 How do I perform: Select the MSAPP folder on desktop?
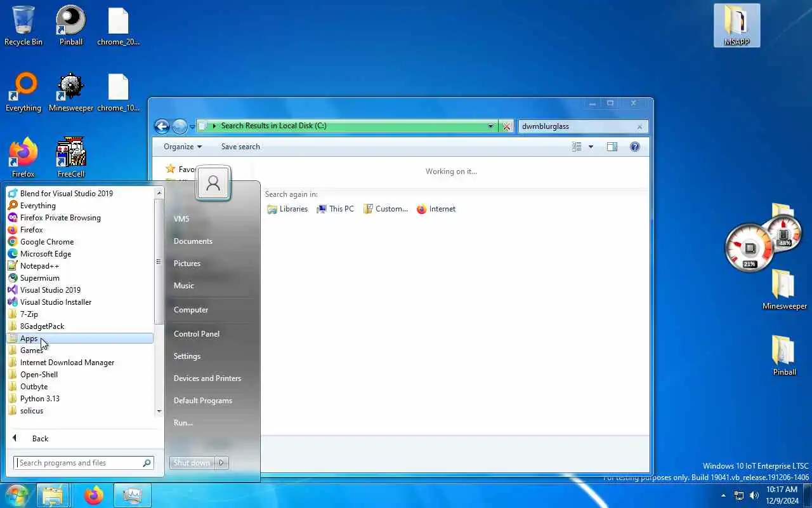[737, 25]
